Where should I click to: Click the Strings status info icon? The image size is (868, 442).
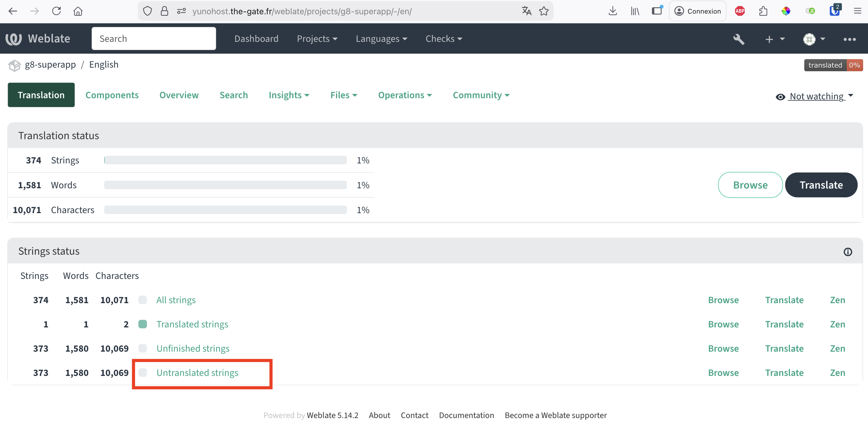(847, 252)
